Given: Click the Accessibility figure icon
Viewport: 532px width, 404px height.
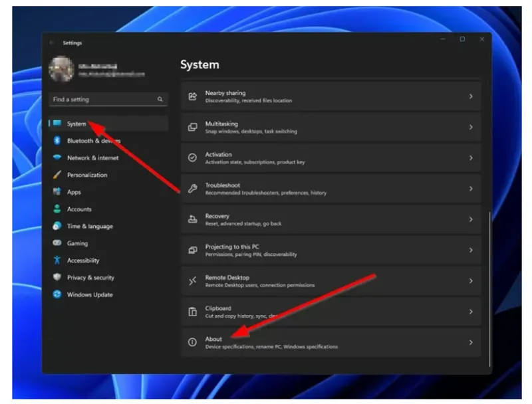Looking at the screenshot, I should [x=57, y=260].
